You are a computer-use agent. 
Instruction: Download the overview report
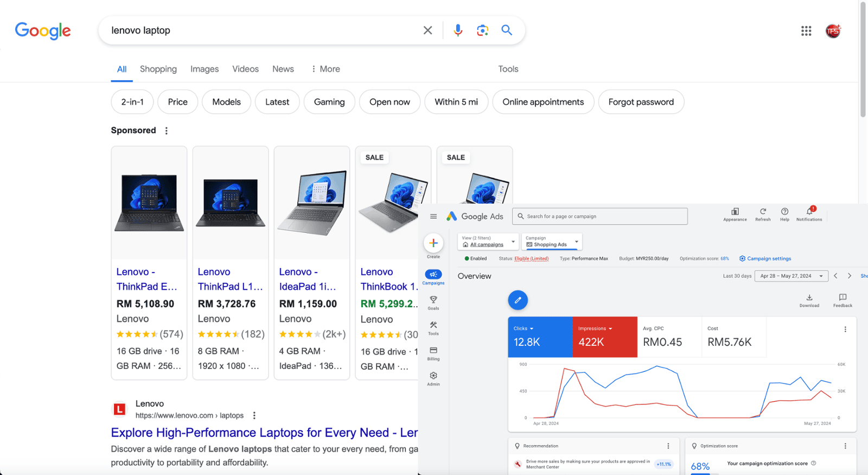809,301
